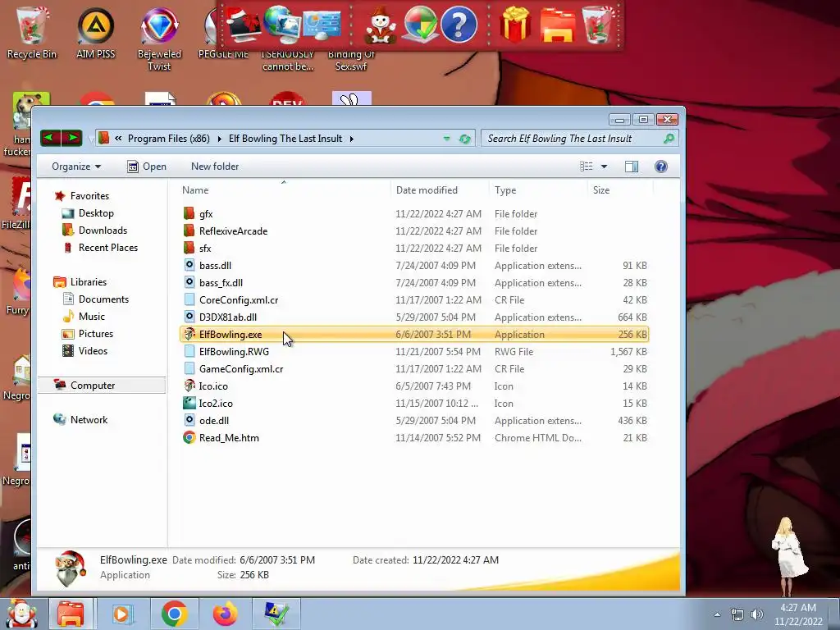
Task: Click the gift box icon in the dock
Action: (515, 25)
